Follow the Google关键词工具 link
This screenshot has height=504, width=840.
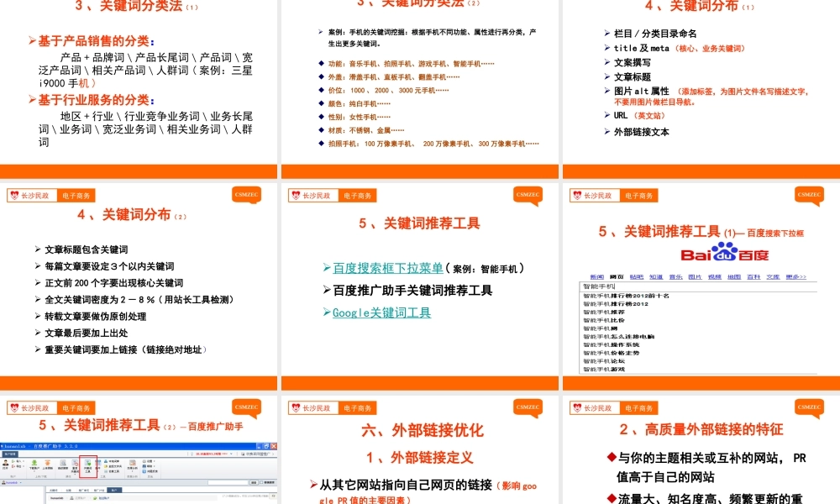tap(381, 312)
